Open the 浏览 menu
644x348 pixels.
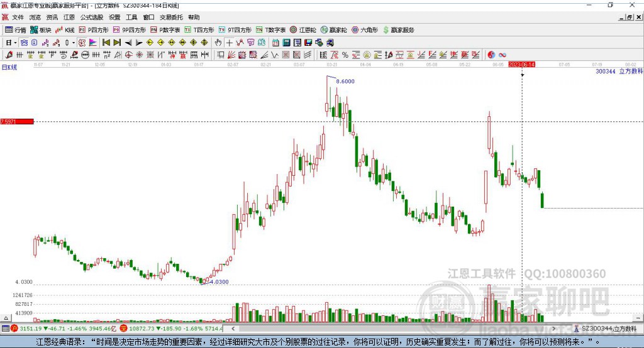35,17
